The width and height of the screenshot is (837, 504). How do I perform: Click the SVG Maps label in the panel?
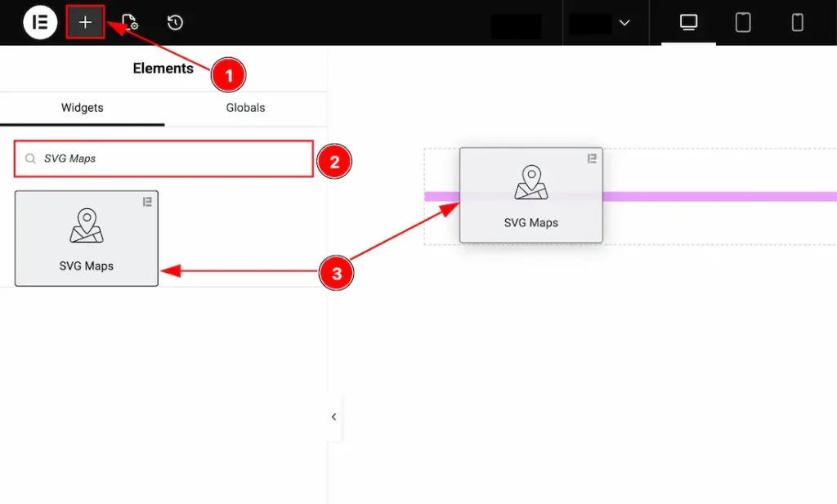click(86, 264)
